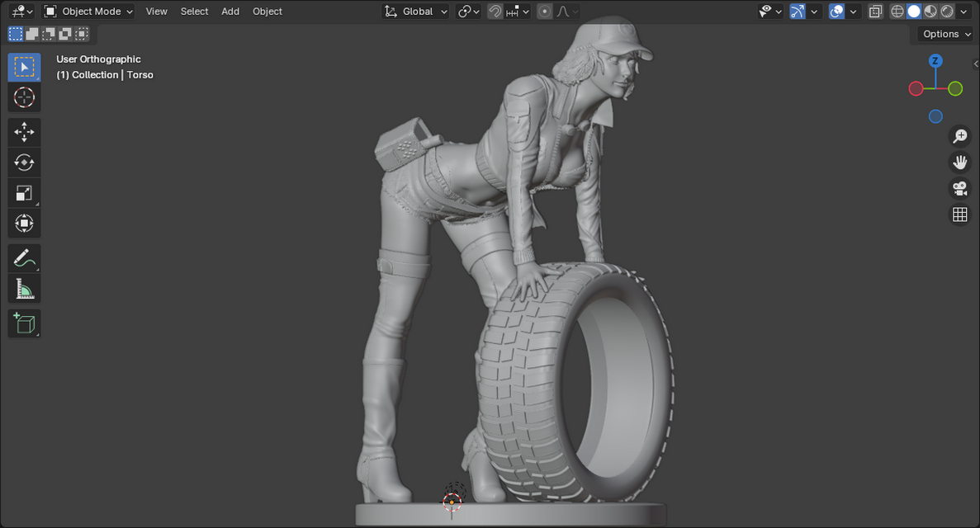Open the Object Mode dropdown
980x528 pixels.
(88, 12)
